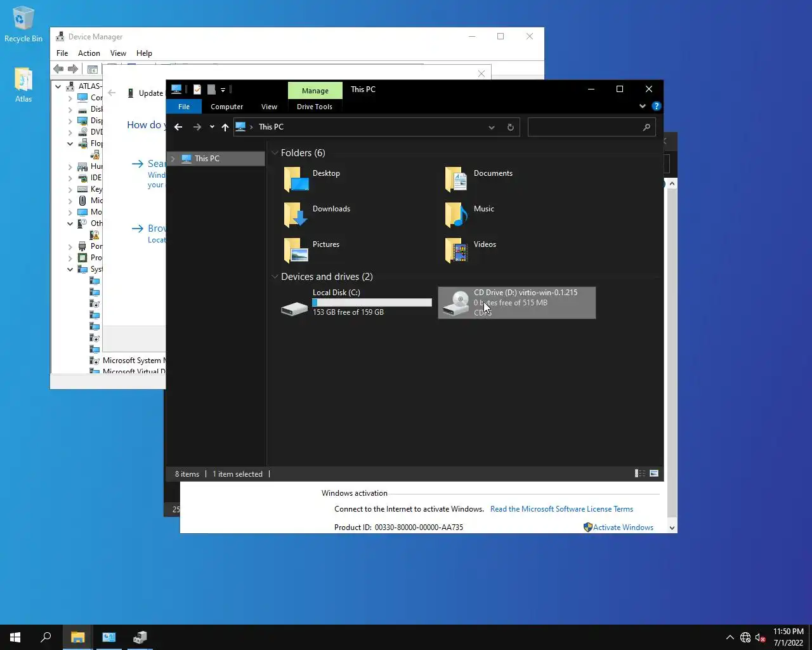Open recent locations dropdown arrow
The image size is (812, 650).
tap(212, 127)
